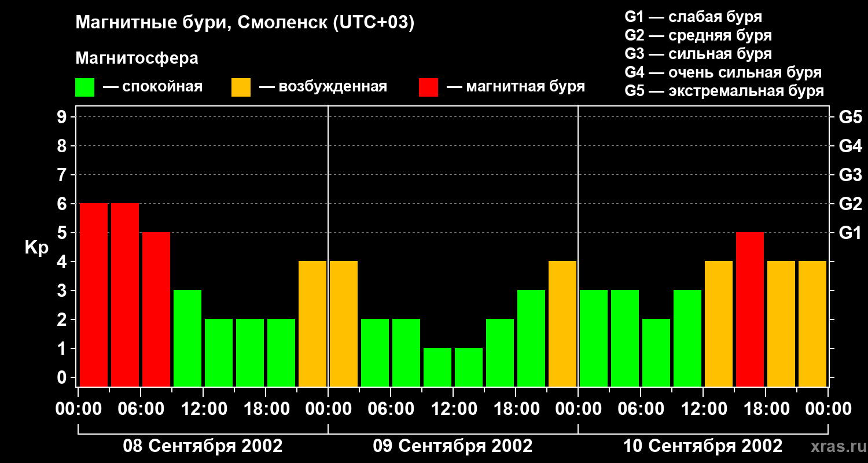Viewport: 868px width, 463px height.
Task: Click the orange Kp 4 bar at 21:00, 09 Сентября
Action: click(562, 324)
